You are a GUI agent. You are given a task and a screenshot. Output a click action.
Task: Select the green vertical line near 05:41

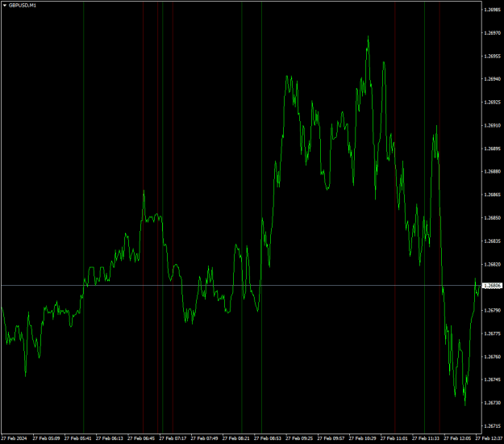84,217
